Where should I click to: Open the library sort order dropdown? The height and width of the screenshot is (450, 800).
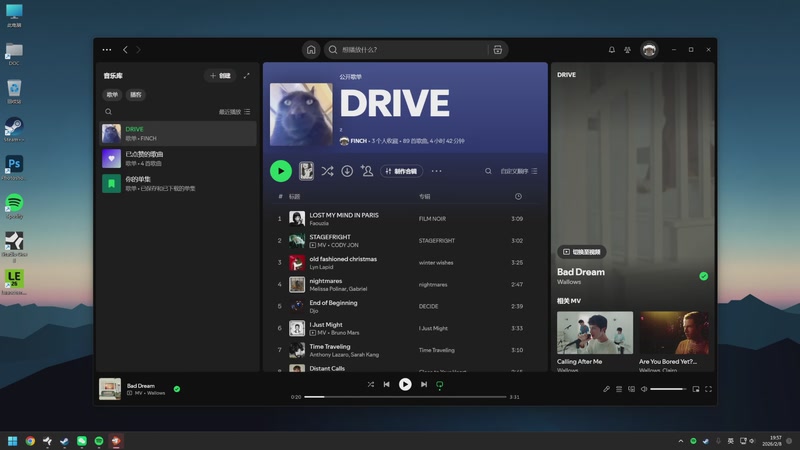pos(235,112)
